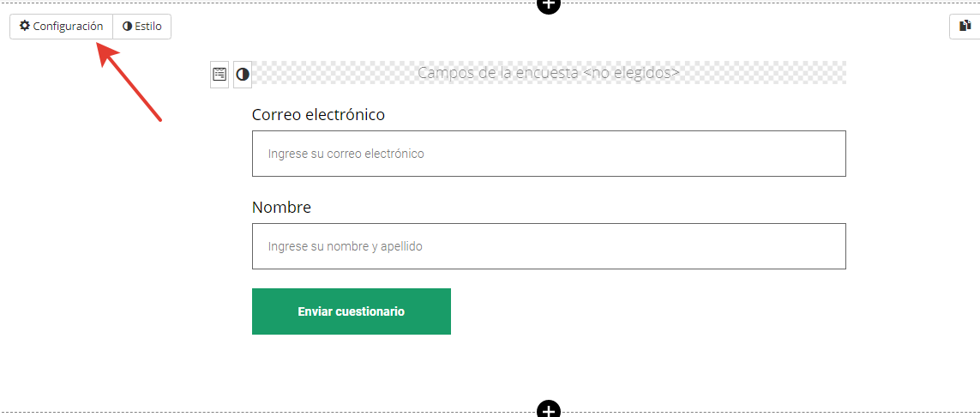Click the copy block icon at top right
980x417 pixels.
pyautogui.click(x=965, y=27)
